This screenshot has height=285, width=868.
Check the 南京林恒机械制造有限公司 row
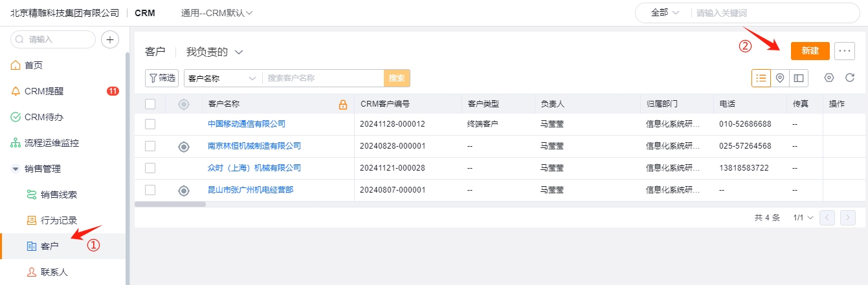[x=150, y=146]
